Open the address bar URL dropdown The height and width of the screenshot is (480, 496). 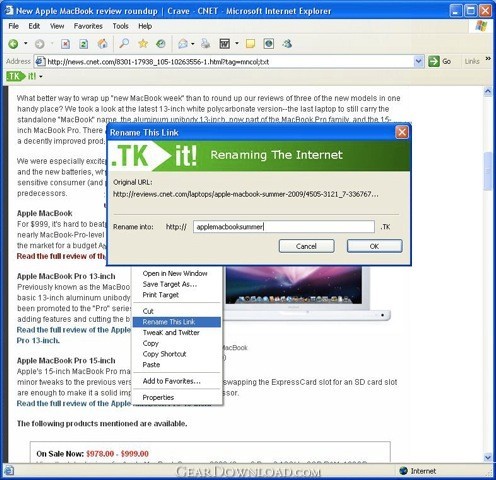point(419,61)
